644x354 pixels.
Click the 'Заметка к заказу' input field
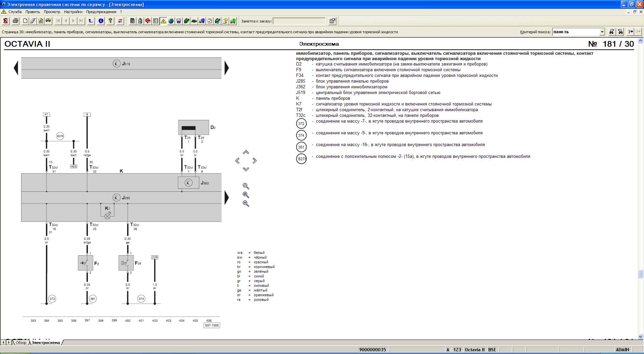pyautogui.click(x=299, y=21)
